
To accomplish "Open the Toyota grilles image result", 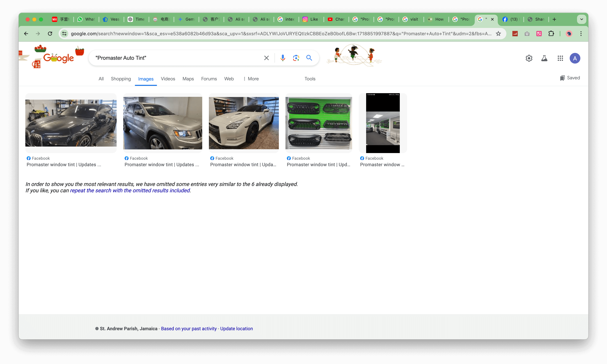I will coord(318,123).
